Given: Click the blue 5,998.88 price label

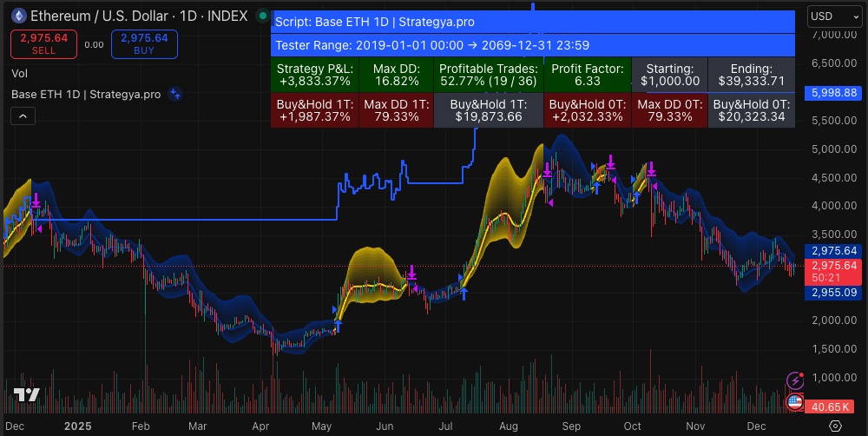Looking at the screenshot, I should (833, 93).
